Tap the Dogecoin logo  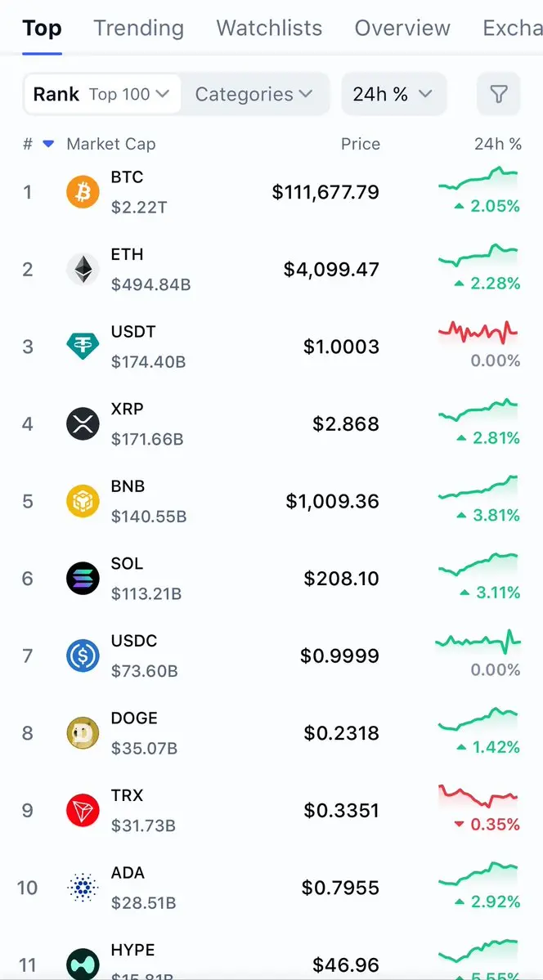(83, 733)
